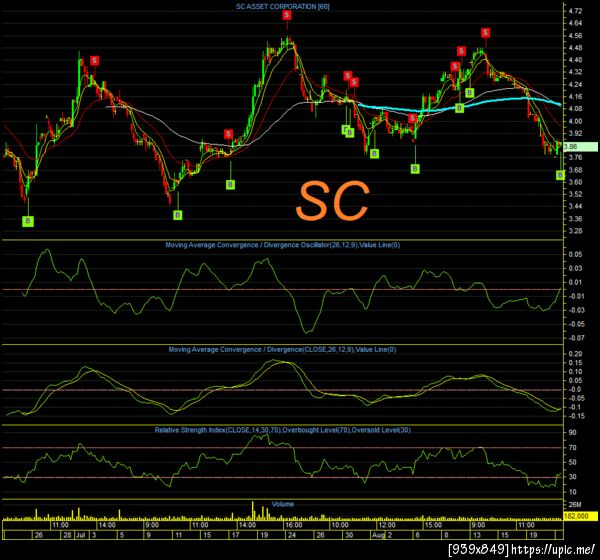Click the 30 oversold RSI axis label
Image resolution: width=600 pixels, height=560 pixels.
click(572, 477)
